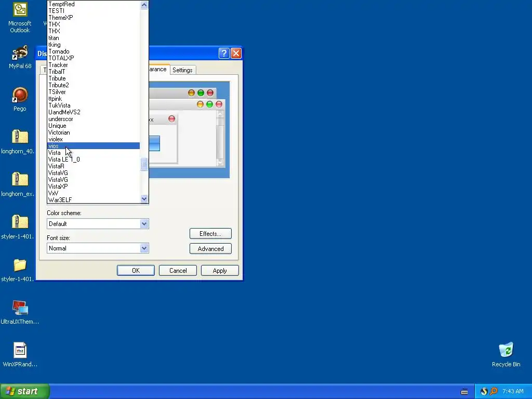Screen dimensions: 532x399
Task: Choose TukVista from the style list
Action: point(94,105)
